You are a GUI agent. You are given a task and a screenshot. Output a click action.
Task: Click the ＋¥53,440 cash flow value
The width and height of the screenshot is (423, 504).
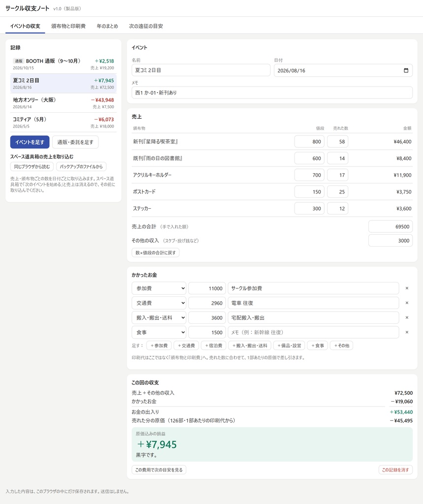click(401, 412)
